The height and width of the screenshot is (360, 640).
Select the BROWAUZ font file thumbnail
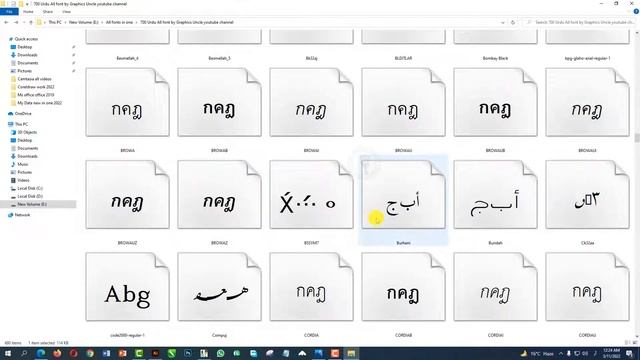(x=127, y=194)
